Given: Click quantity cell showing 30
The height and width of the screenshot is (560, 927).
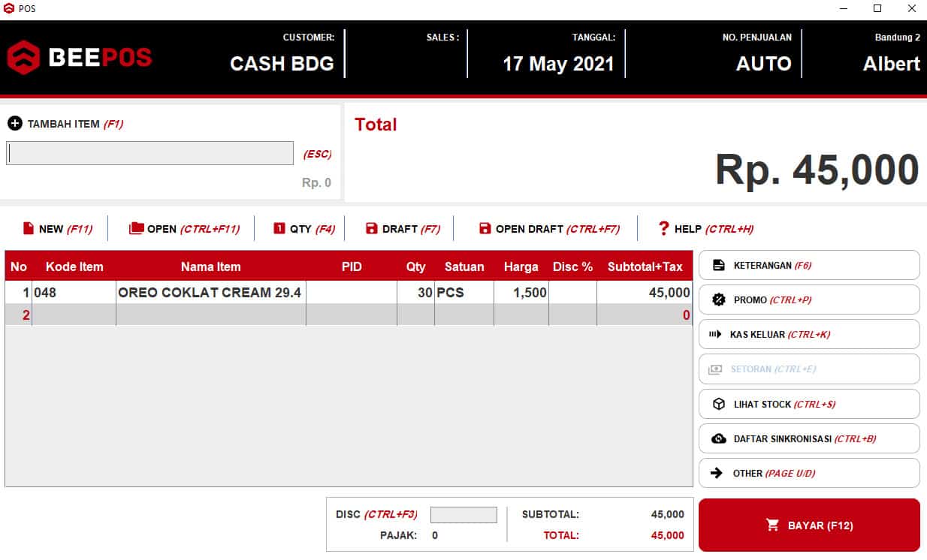Looking at the screenshot, I should [415, 292].
